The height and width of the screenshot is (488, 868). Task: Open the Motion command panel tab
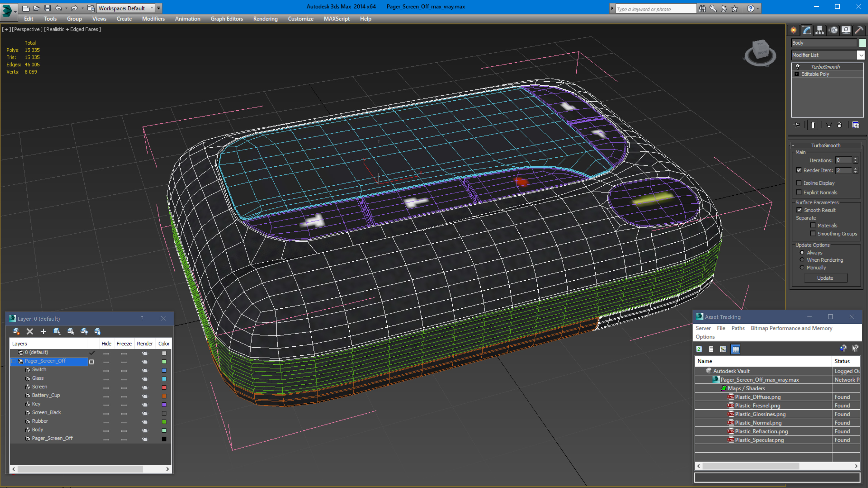(833, 30)
